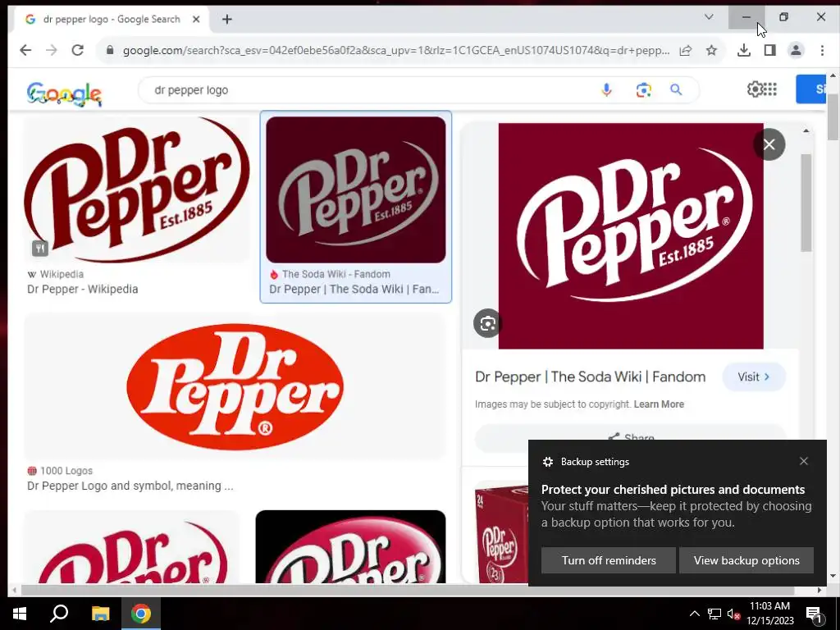This screenshot has width=840, height=630.
Task: Open Chrome three-dot menu
Action: pyautogui.click(x=822, y=50)
